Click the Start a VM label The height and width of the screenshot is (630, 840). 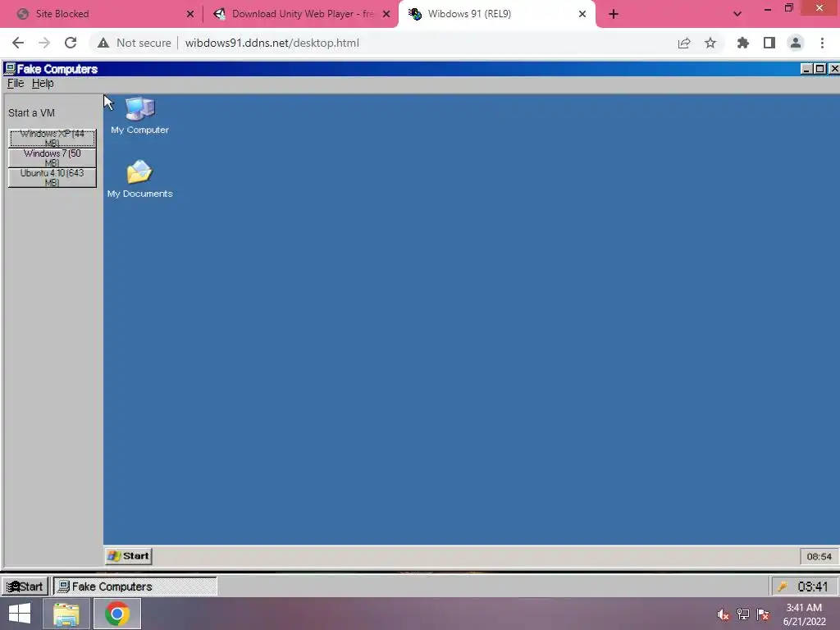[x=32, y=113]
